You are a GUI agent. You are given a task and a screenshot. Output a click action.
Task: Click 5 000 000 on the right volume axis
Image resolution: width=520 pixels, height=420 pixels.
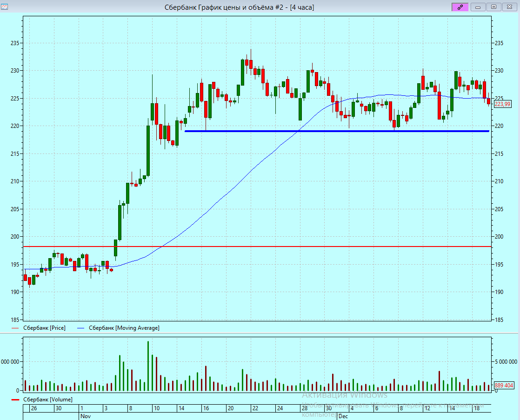(506, 361)
